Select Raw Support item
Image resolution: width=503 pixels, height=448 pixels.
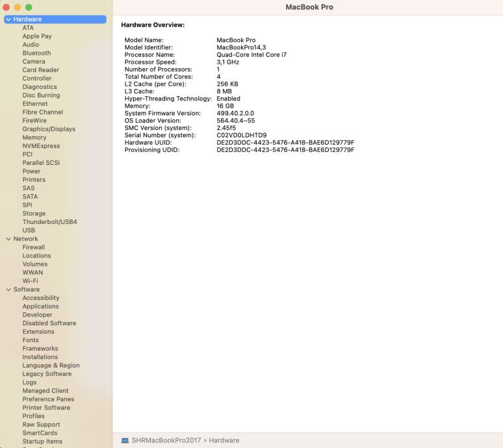click(x=41, y=425)
